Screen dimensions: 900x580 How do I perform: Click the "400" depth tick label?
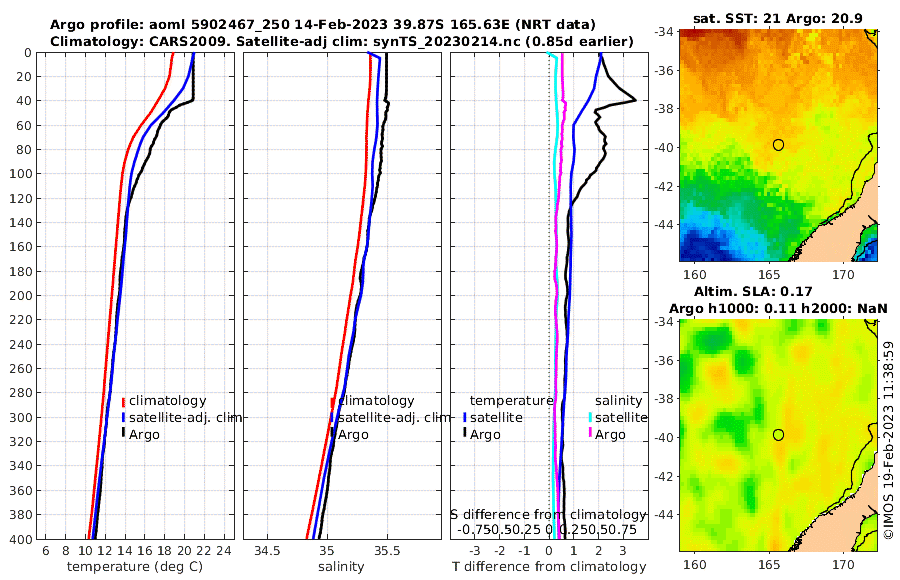(x=20, y=539)
